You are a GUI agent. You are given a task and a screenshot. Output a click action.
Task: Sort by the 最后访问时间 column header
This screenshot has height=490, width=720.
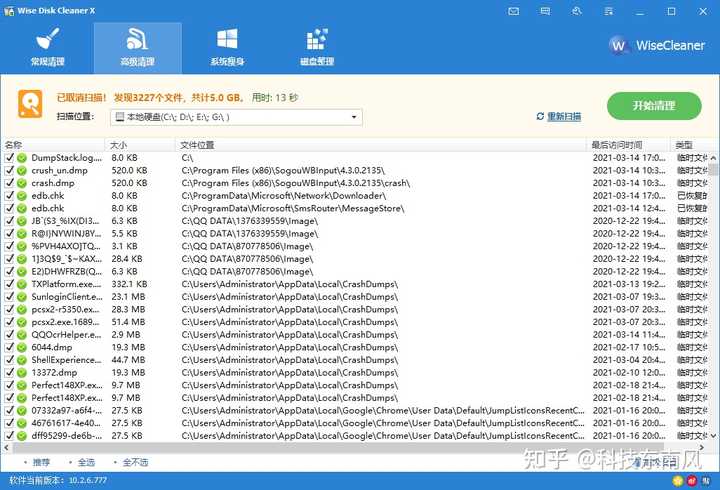click(628, 145)
